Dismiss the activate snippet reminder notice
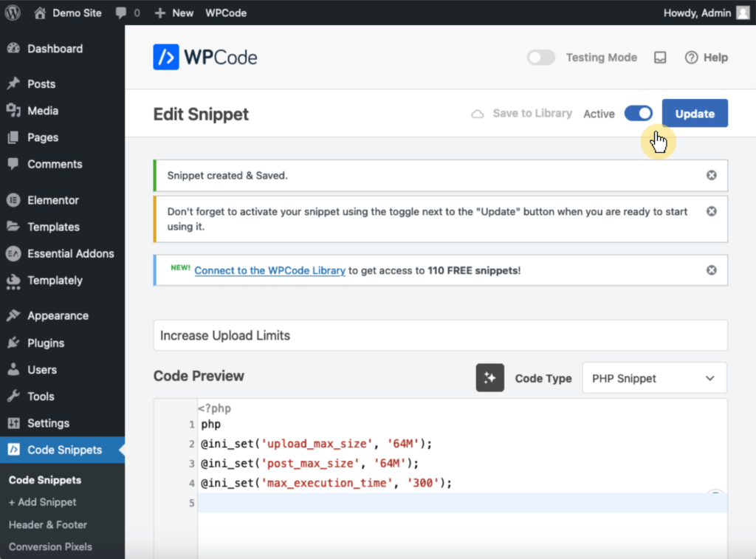Viewport: 756px width, 559px height. pos(712,211)
